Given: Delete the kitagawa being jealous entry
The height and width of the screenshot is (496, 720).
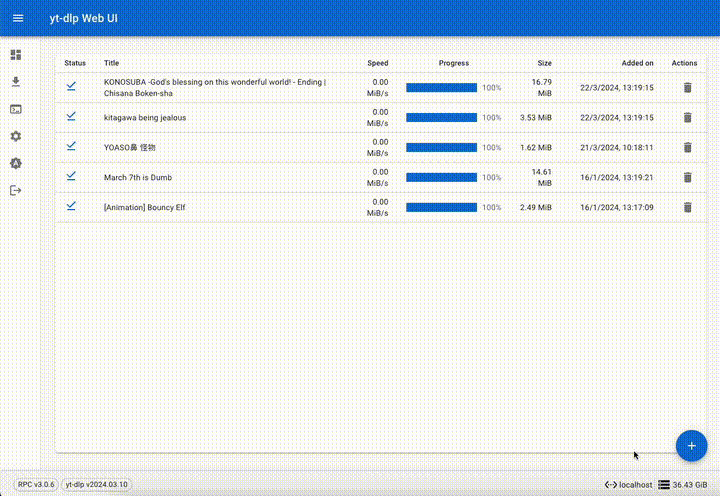Looking at the screenshot, I should (686, 118).
